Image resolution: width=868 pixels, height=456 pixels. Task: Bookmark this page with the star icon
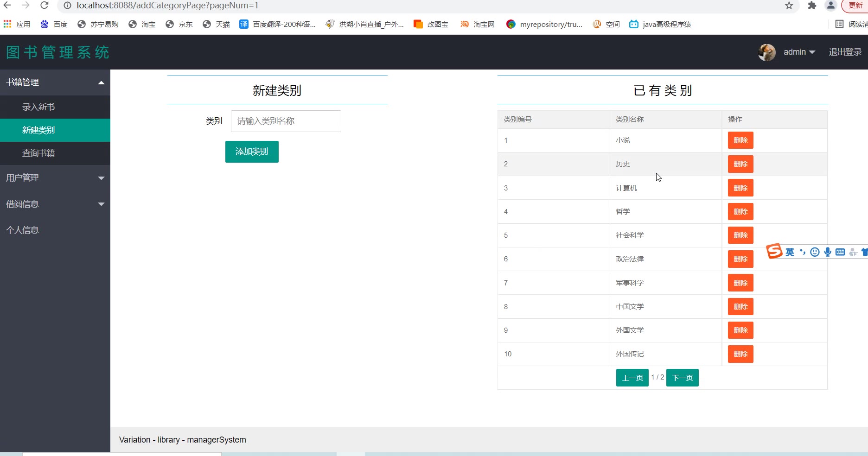click(789, 6)
